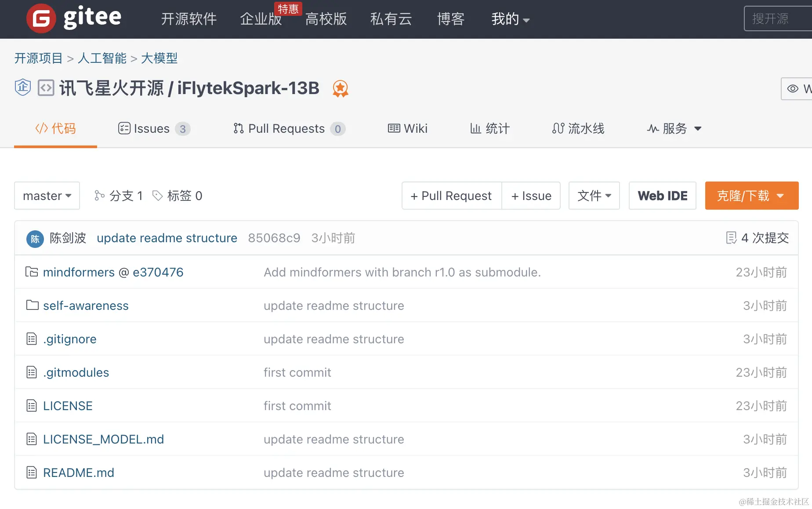The height and width of the screenshot is (509, 812).
Task: Switch to the 代码 tab
Action: pyautogui.click(x=55, y=129)
